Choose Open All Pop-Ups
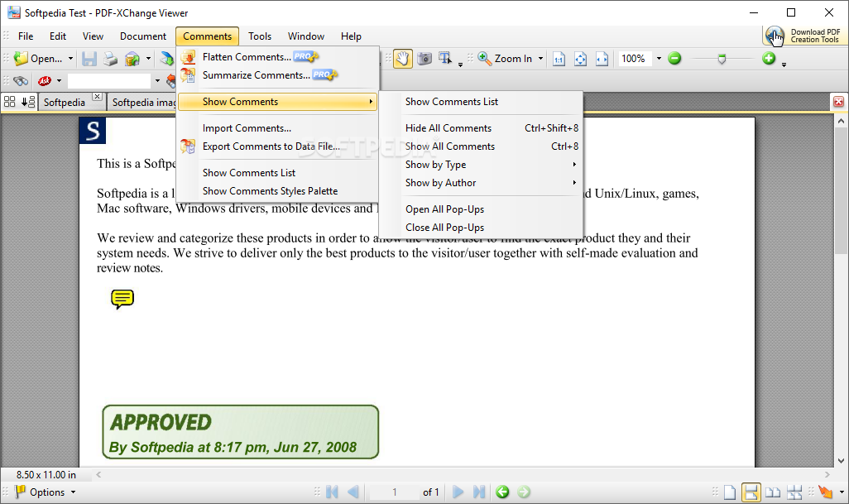This screenshot has height=504, width=849. point(482,209)
